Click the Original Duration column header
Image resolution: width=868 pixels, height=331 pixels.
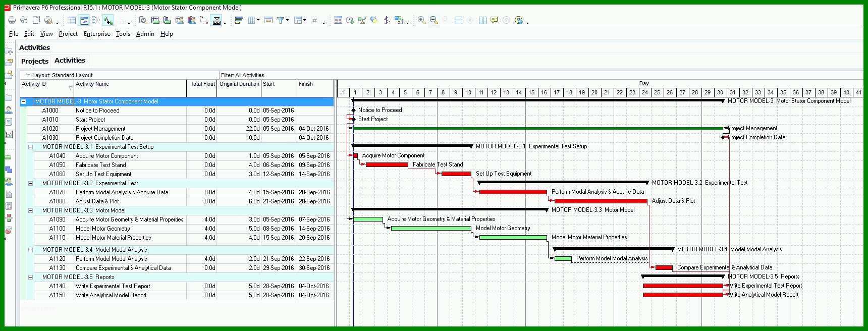tap(239, 88)
